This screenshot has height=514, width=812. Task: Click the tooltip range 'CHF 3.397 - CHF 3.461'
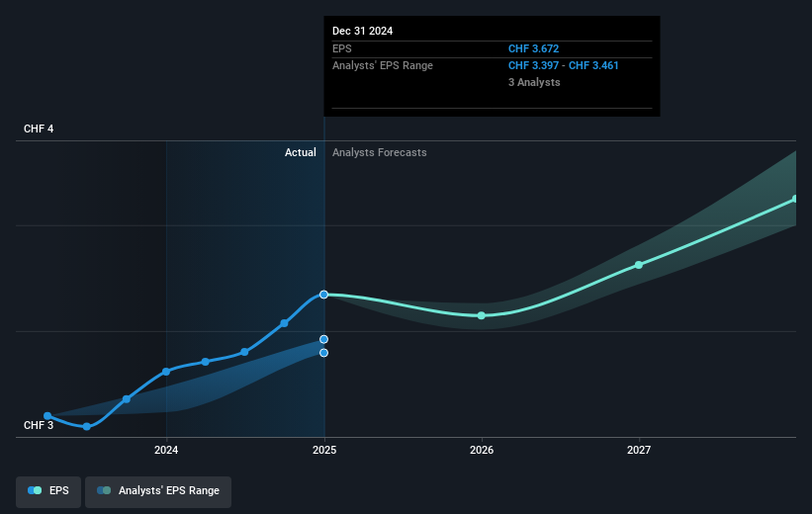[x=564, y=65]
